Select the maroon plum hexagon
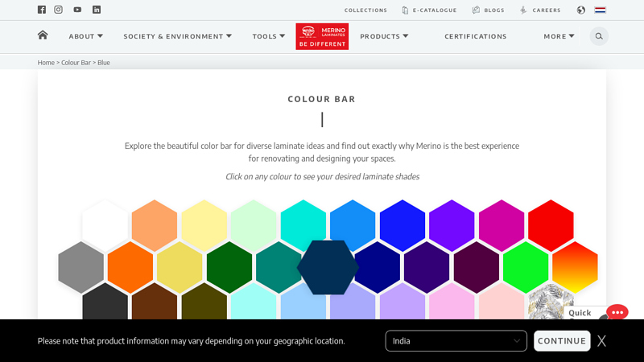 (x=476, y=267)
